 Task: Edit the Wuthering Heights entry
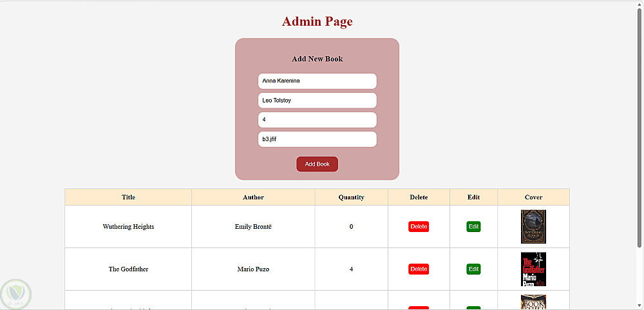click(x=473, y=227)
